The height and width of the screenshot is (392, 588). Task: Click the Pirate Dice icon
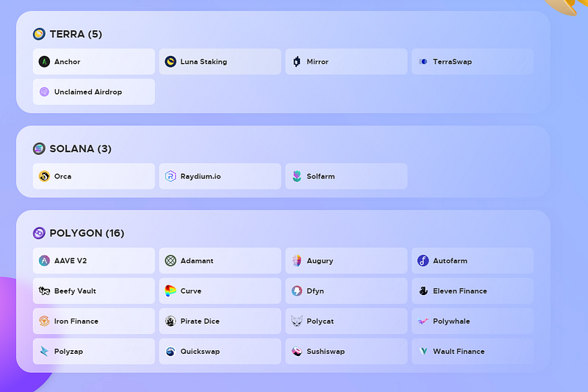click(171, 321)
